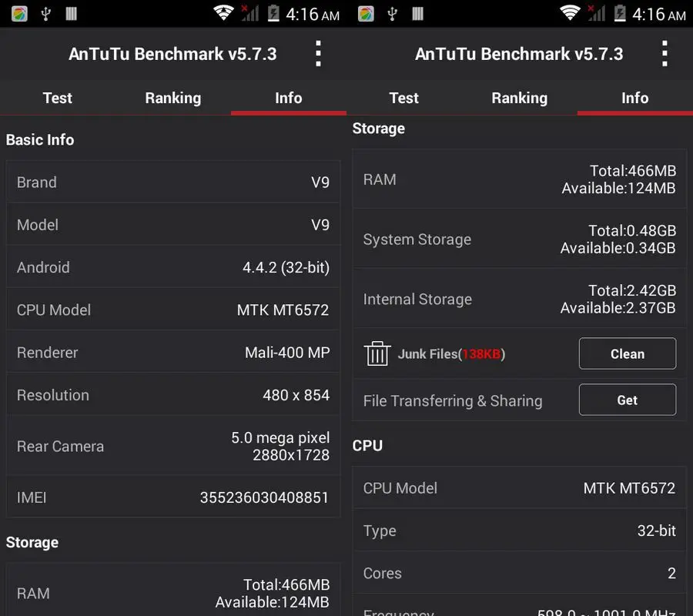The width and height of the screenshot is (693, 616).
Task: Tap the CPU Model row under CPU section
Action: point(519,488)
